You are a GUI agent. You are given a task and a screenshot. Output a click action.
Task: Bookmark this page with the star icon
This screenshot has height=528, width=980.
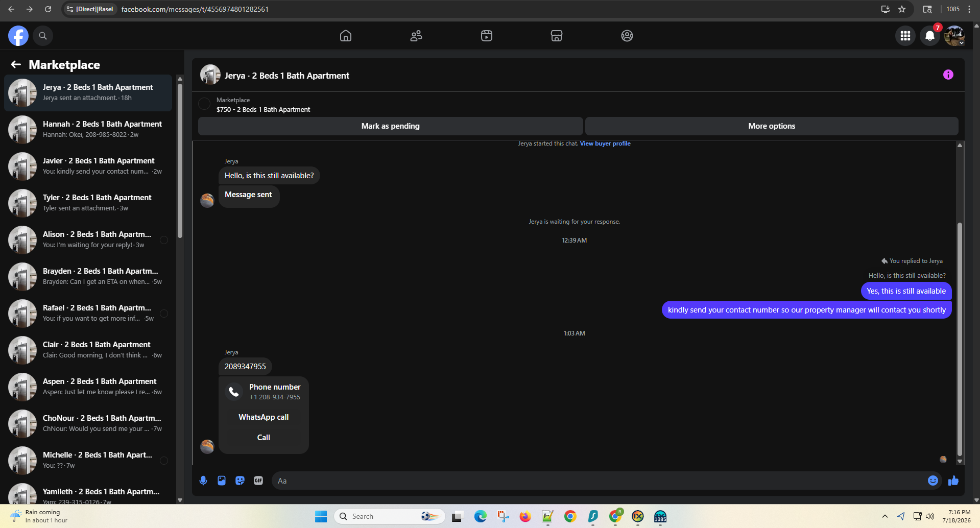[902, 9]
